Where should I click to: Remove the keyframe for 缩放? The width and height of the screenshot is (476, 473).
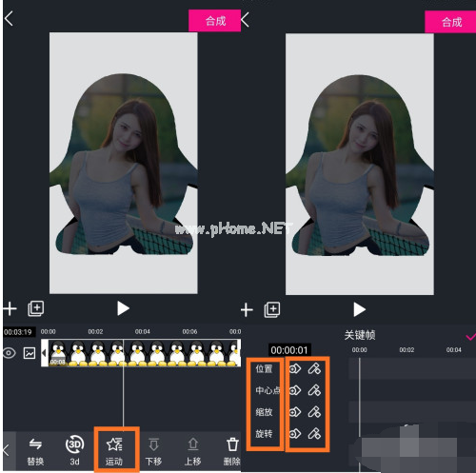(x=314, y=412)
